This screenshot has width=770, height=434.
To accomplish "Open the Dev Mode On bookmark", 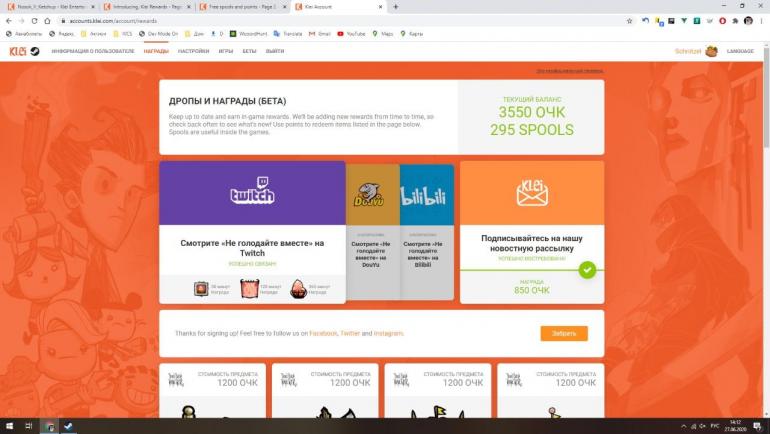I will coord(158,34).
